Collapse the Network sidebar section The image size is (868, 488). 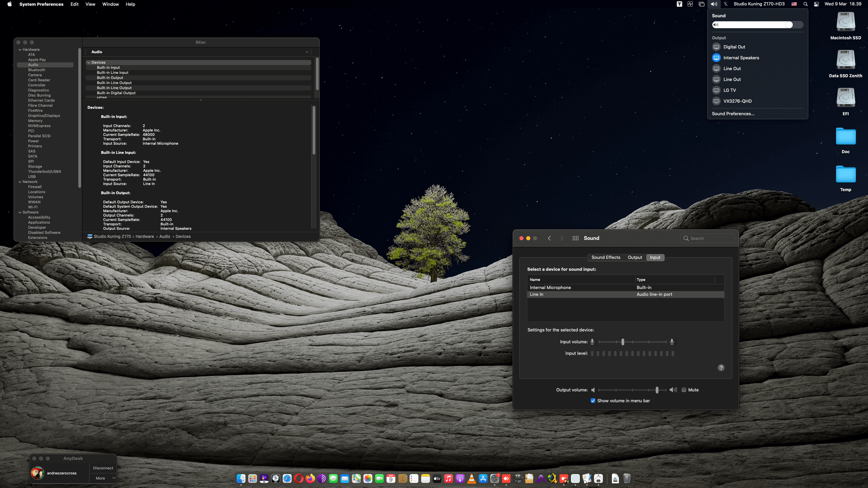pos(20,182)
